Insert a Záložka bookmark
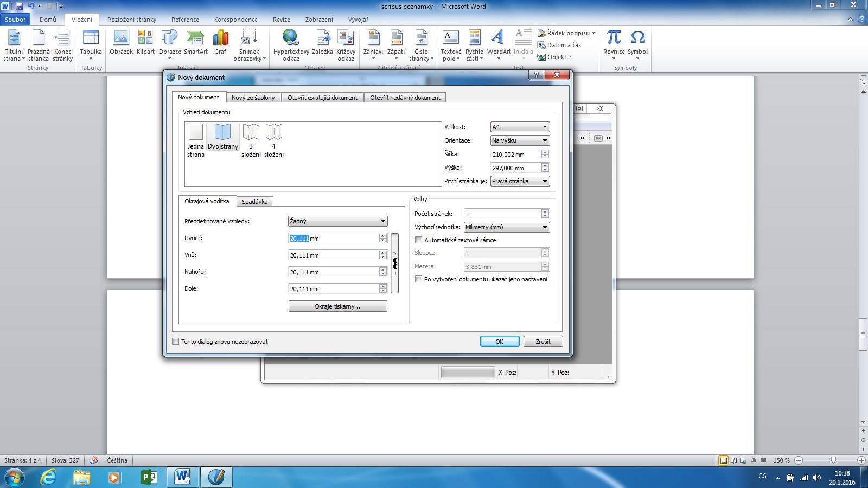Image resolution: width=868 pixels, height=488 pixels. [x=322, y=42]
